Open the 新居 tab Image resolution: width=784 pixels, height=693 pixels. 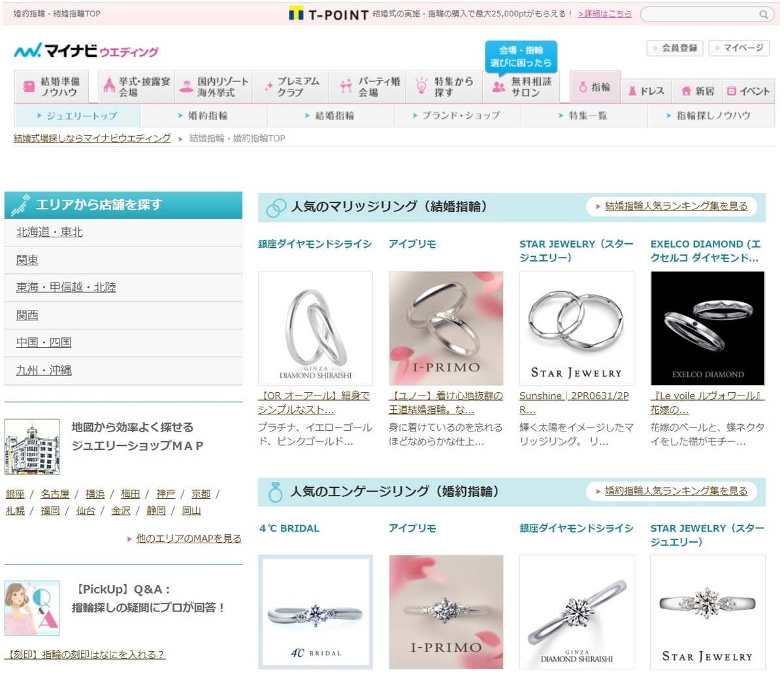pyautogui.click(x=697, y=92)
